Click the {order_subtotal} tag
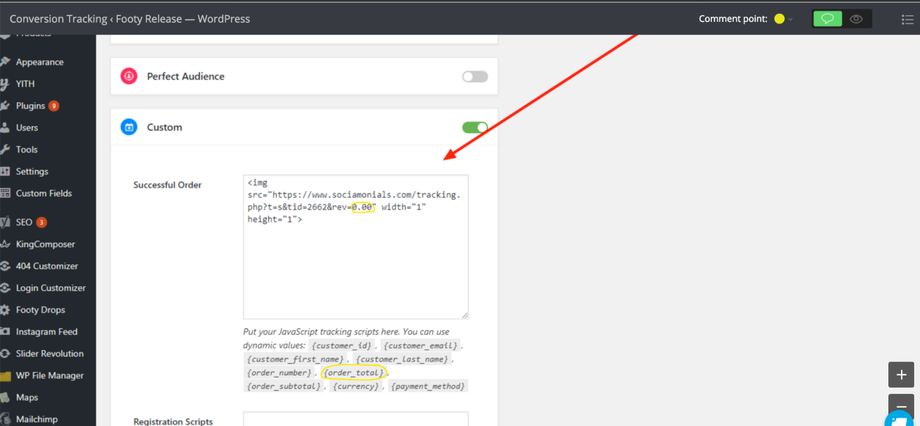Image resolution: width=920 pixels, height=426 pixels. 284,387
